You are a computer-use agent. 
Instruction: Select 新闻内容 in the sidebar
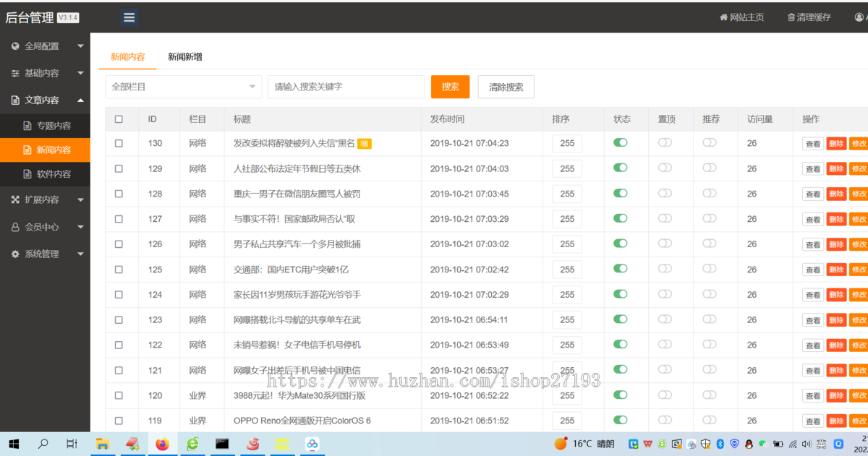(45, 150)
